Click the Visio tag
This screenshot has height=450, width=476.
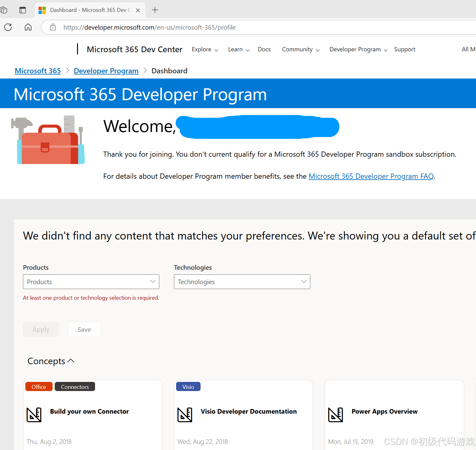(x=188, y=387)
